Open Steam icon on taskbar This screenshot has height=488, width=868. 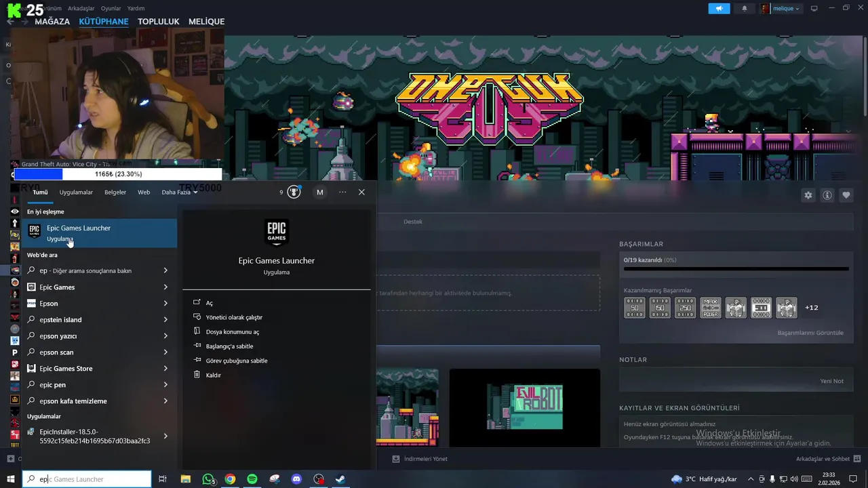tap(340, 479)
